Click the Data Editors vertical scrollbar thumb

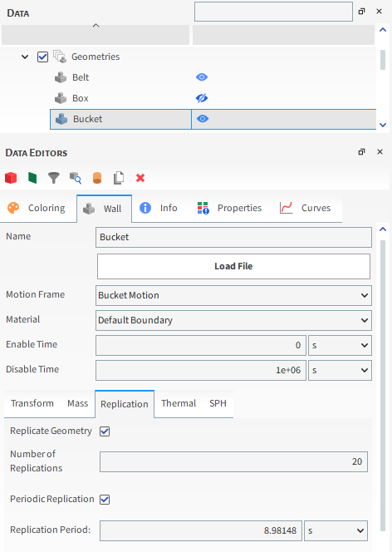tap(383, 386)
